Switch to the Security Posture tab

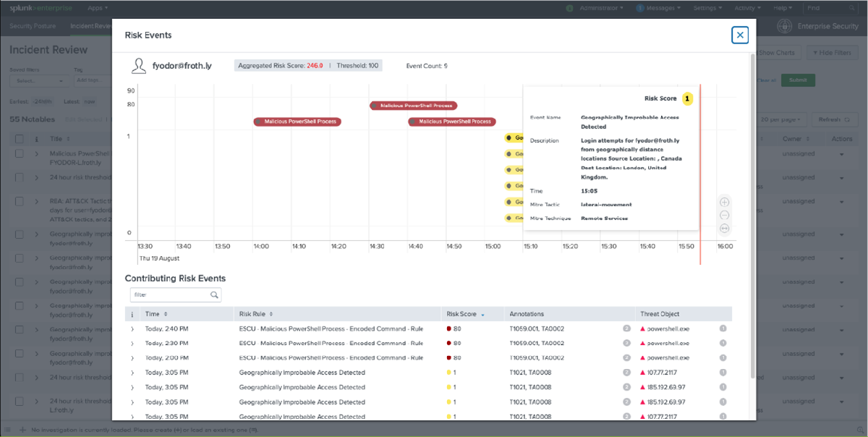coord(32,26)
